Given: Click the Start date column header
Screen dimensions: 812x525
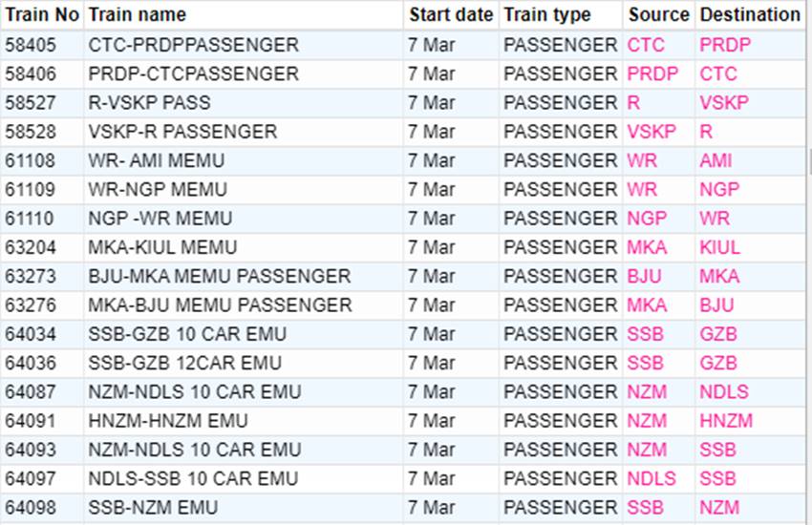Looking at the screenshot, I should 451,14.
